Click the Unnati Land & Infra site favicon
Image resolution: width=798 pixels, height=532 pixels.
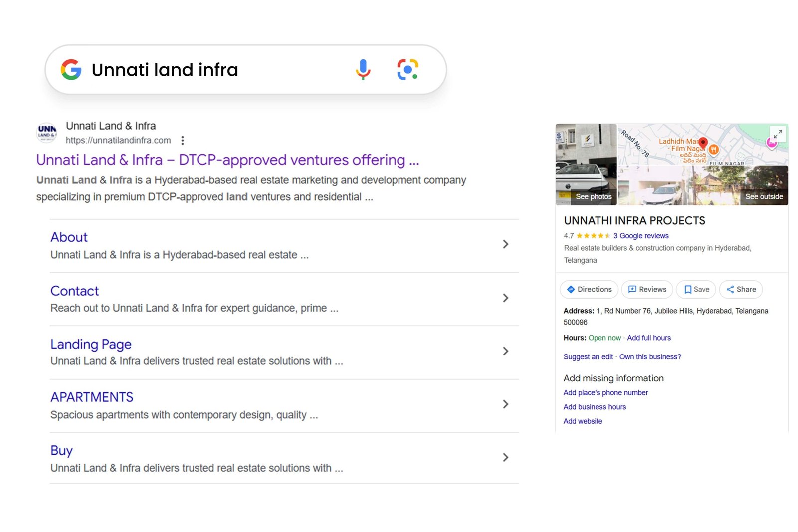tap(47, 132)
